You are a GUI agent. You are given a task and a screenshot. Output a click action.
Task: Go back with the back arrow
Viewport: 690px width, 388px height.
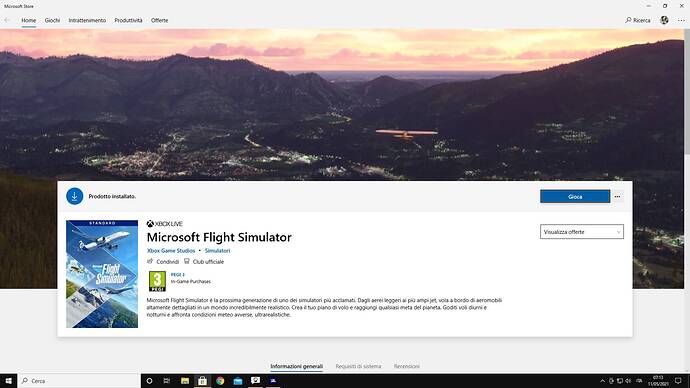(7, 20)
